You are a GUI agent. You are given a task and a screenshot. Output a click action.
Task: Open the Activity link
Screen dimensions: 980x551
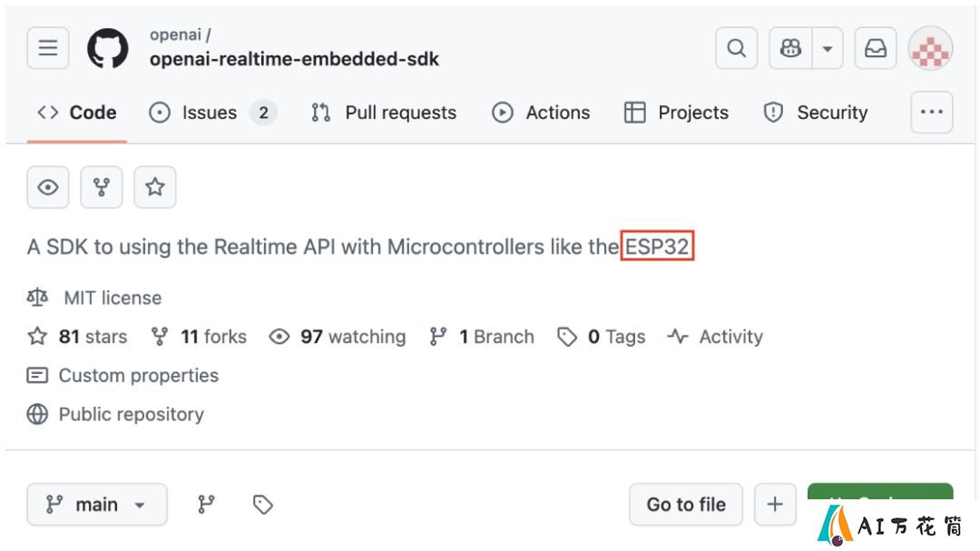point(731,337)
